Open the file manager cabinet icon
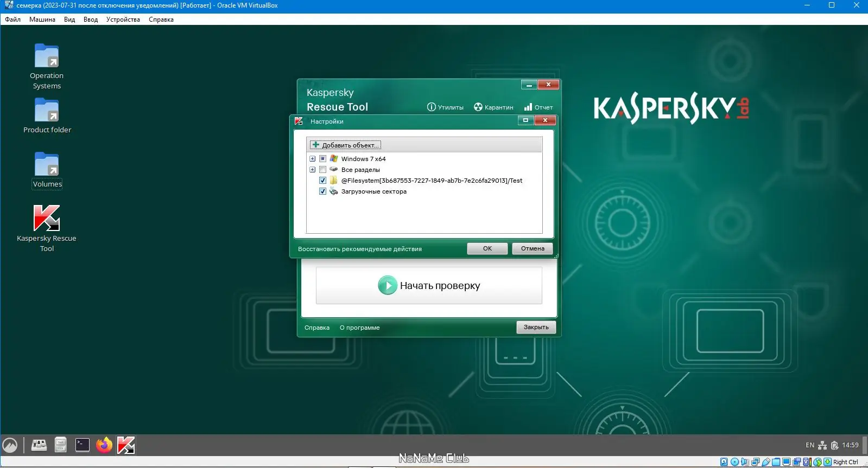The width and height of the screenshot is (868, 468). tap(60, 445)
